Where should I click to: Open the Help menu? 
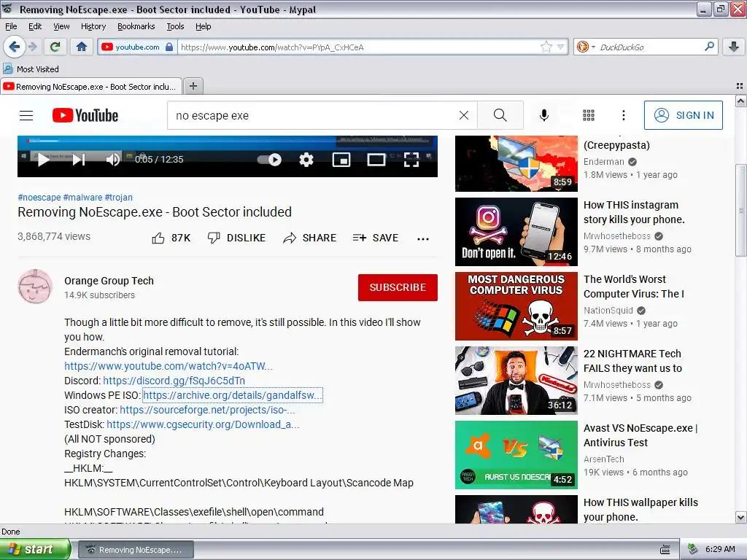pos(203,26)
